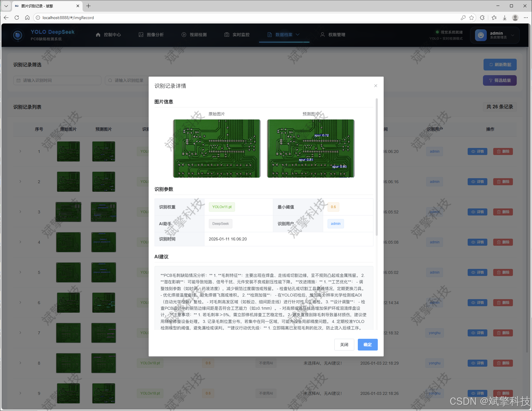
Task: Click the YOLO DeepSeek logo icon
Action: pyautogui.click(x=18, y=35)
